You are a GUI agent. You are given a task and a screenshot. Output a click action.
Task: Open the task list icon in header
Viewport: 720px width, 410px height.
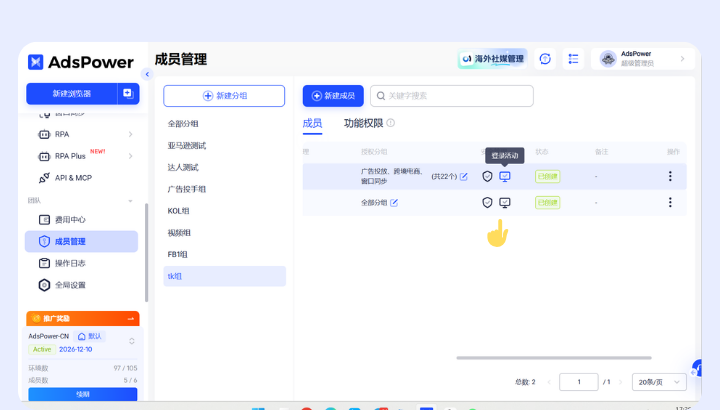click(x=574, y=59)
